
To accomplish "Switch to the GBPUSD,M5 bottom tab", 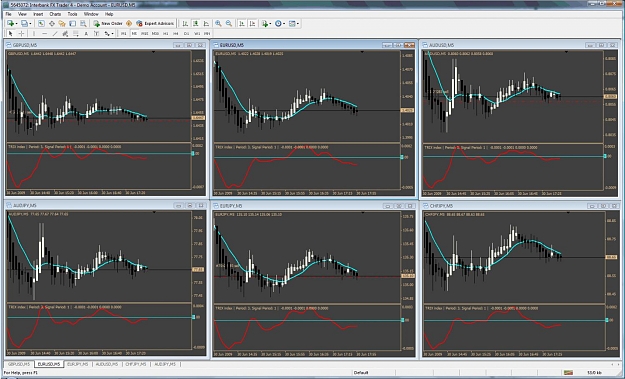I will tap(19, 364).
